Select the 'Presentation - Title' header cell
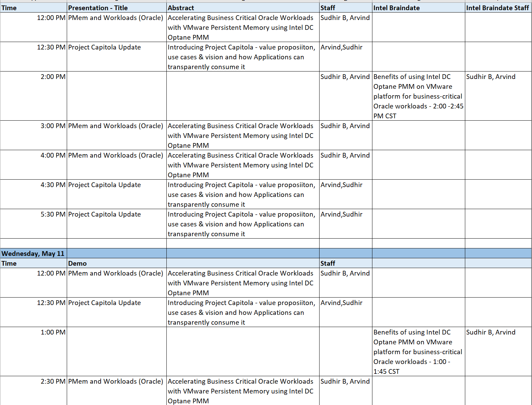 pyautogui.click(x=117, y=8)
